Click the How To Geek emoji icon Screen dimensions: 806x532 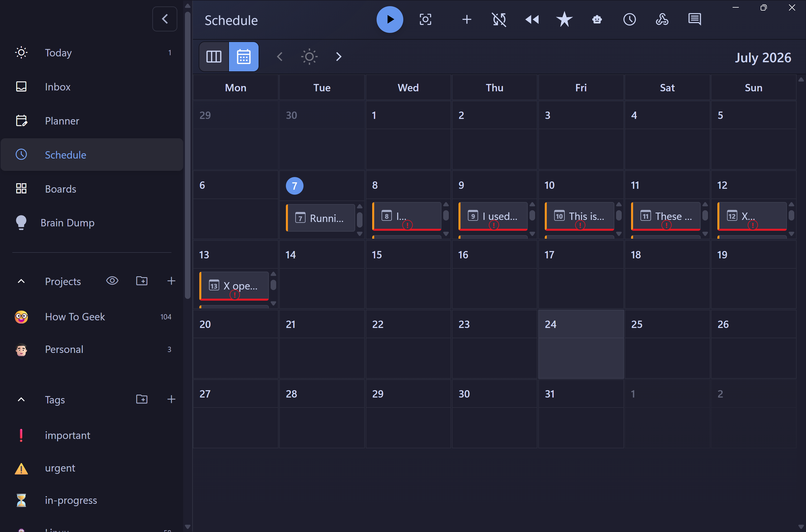21,317
